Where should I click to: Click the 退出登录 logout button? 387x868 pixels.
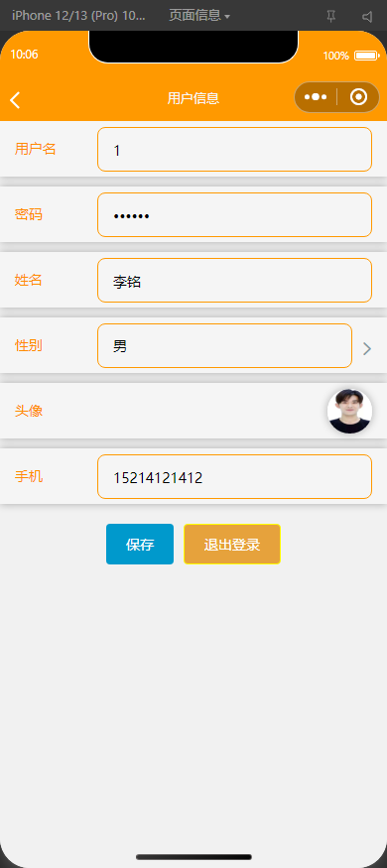232,545
